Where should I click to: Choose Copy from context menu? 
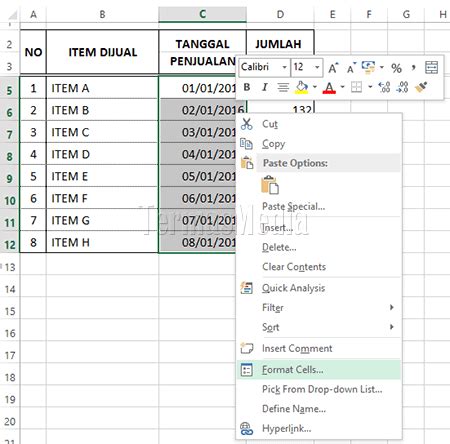[x=319, y=144]
